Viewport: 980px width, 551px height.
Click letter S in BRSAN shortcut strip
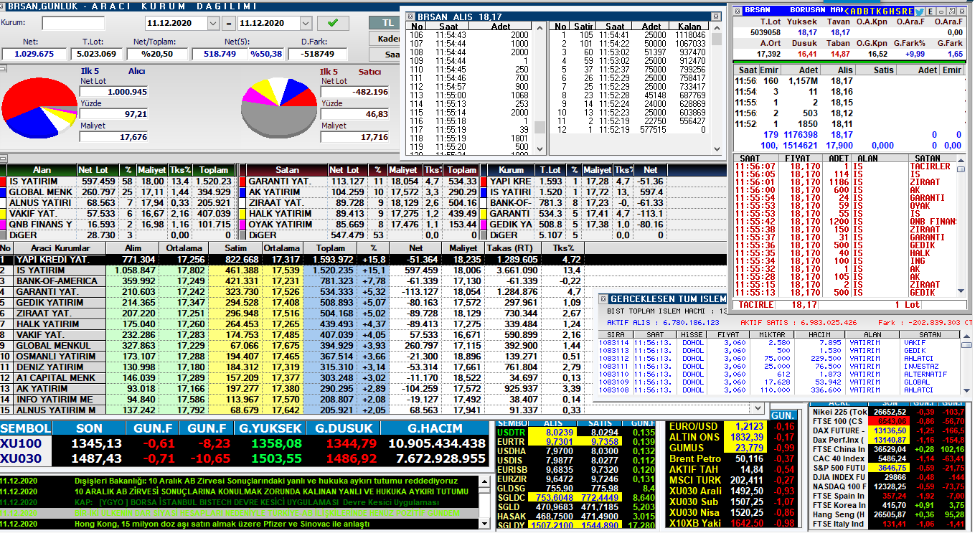[x=898, y=11]
